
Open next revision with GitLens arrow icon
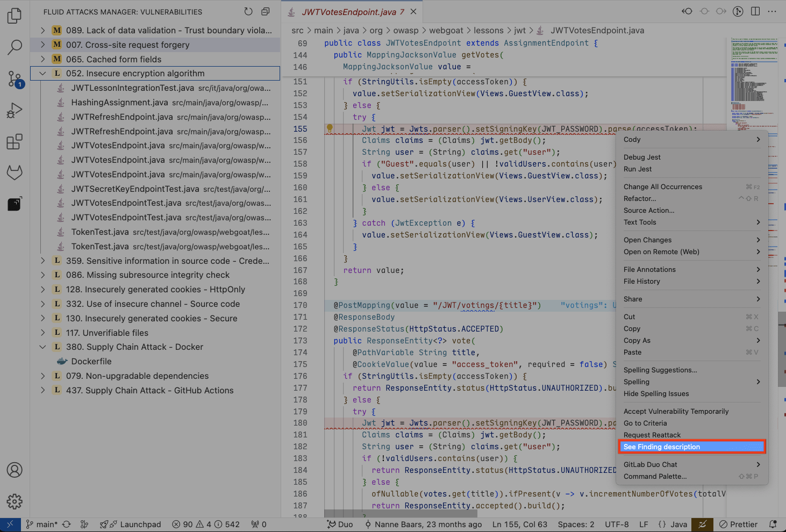point(721,11)
